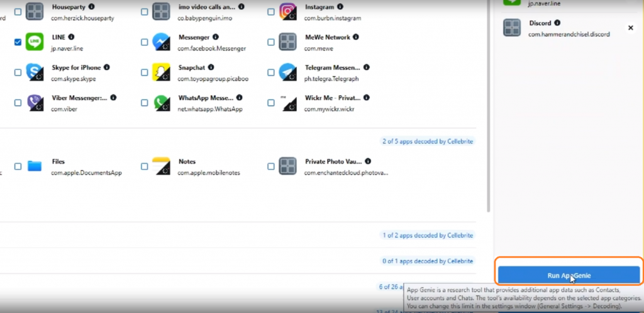Click the com.burbn.instagram bundle ID text
Image resolution: width=644 pixels, height=313 pixels.
point(332,18)
